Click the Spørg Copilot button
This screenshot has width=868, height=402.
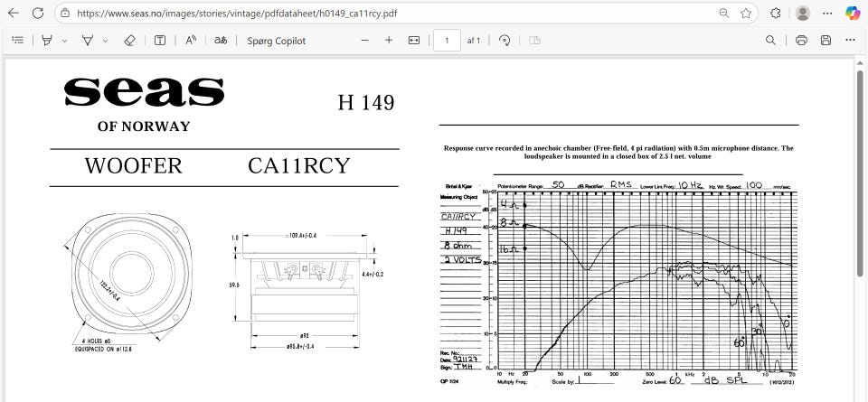coord(277,41)
